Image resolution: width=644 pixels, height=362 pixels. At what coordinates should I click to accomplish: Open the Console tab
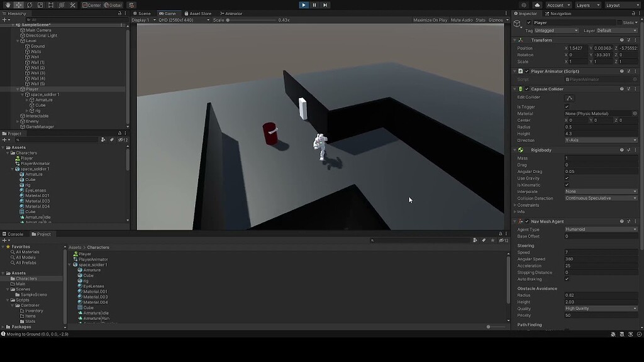coord(13,234)
